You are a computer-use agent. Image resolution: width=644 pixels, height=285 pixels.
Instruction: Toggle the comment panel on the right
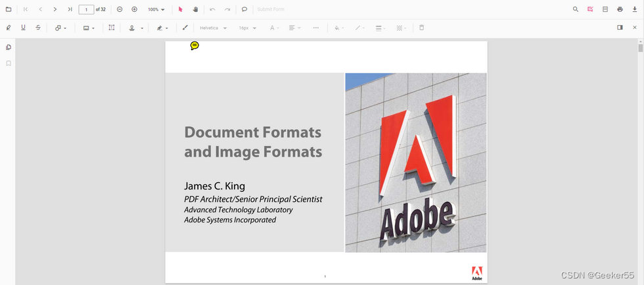[x=620, y=28]
